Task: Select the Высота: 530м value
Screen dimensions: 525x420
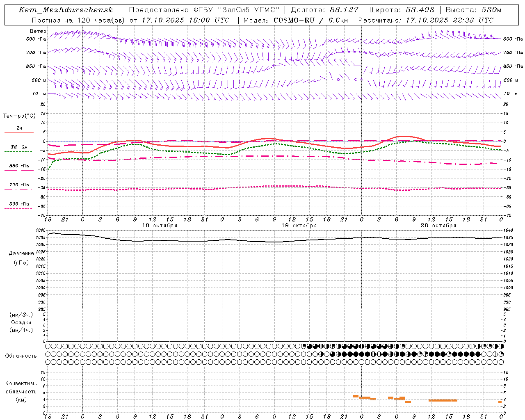Action: pyautogui.click(x=473, y=10)
